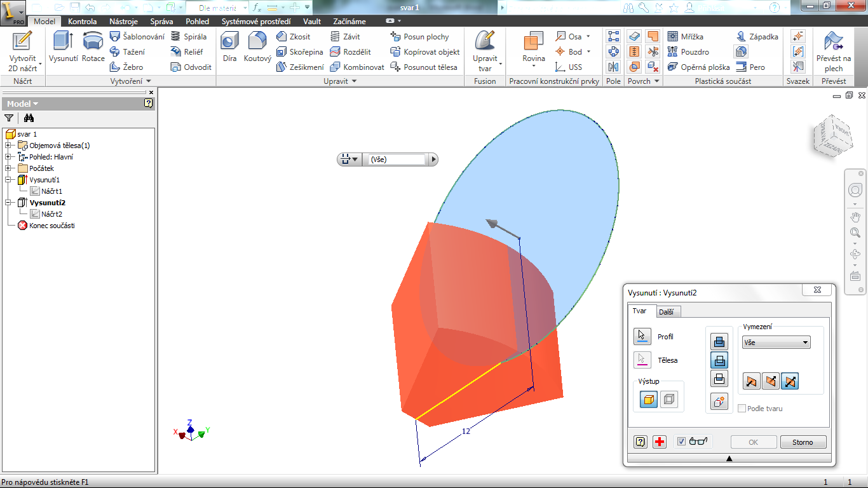Select the Žebro rib tool
The height and width of the screenshot is (488, 868).
[x=126, y=67]
